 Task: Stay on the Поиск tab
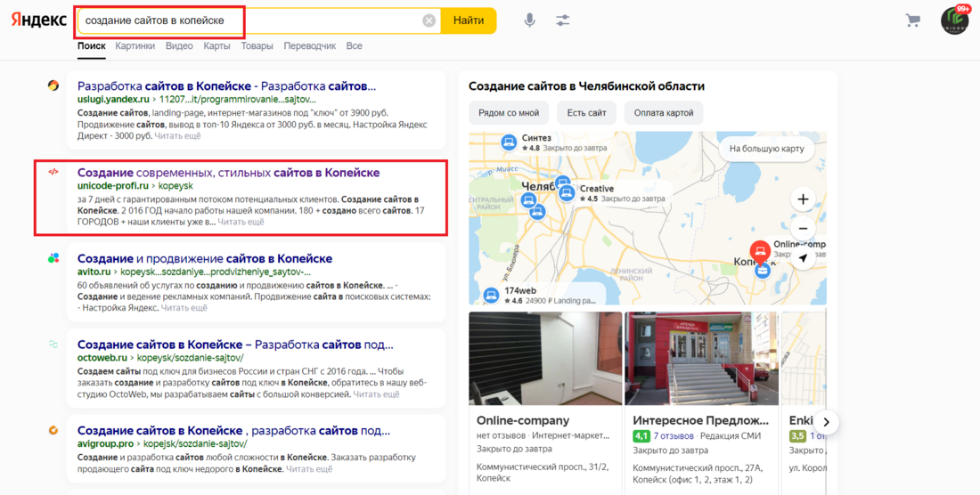pyautogui.click(x=91, y=46)
